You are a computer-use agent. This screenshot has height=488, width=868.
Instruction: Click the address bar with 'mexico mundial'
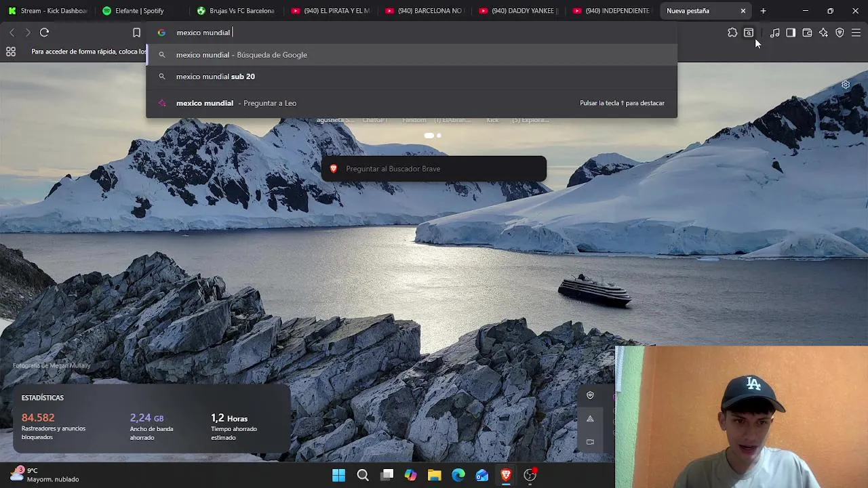pos(412,33)
